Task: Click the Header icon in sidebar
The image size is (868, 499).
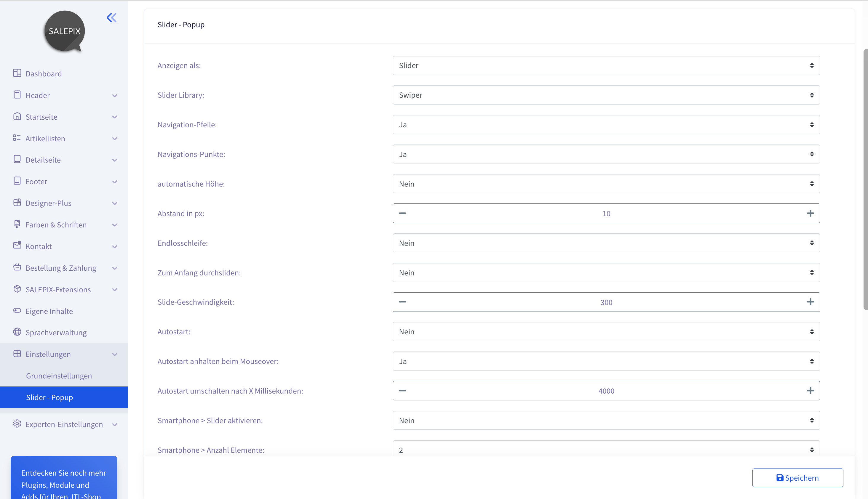Action: pyautogui.click(x=17, y=94)
